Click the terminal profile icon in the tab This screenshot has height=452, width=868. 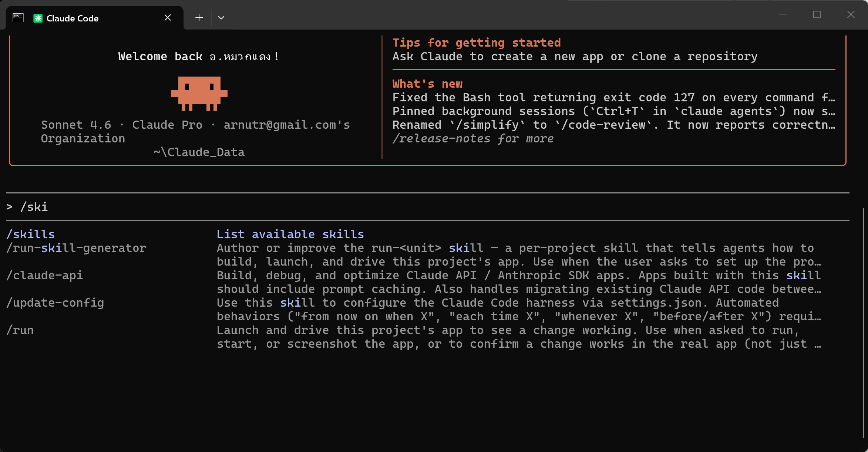click(x=18, y=18)
